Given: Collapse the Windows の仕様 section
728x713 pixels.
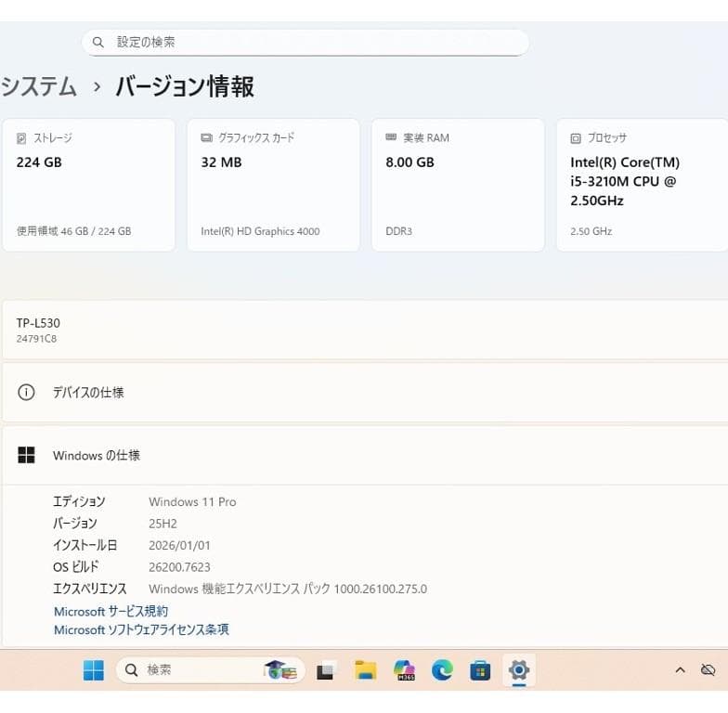Looking at the screenshot, I should [x=365, y=455].
